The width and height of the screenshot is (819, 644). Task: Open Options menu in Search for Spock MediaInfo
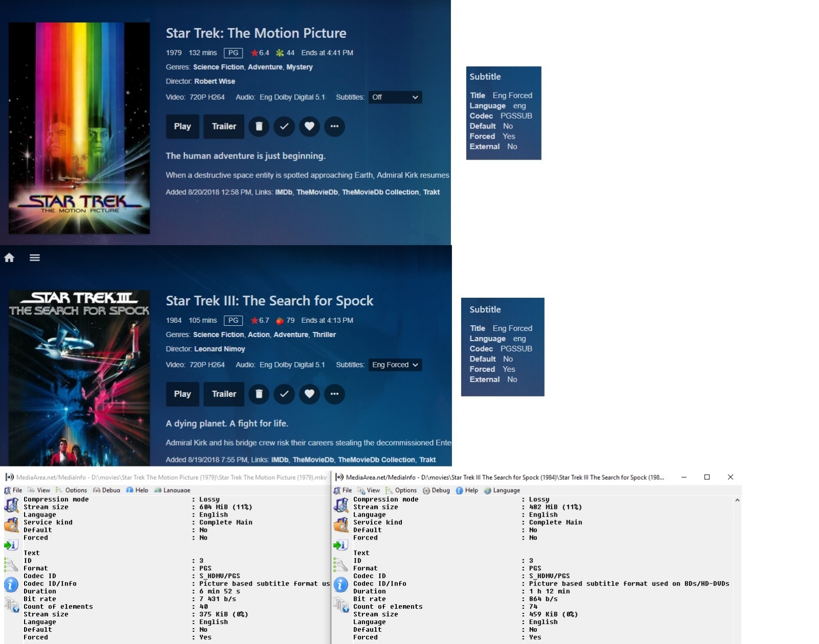point(401,490)
